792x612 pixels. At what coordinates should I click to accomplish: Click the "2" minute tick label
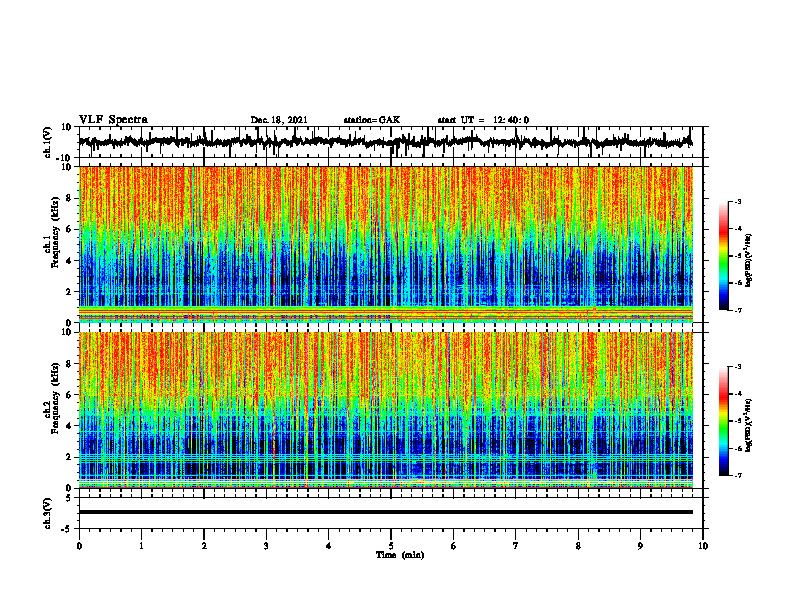(204, 546)
